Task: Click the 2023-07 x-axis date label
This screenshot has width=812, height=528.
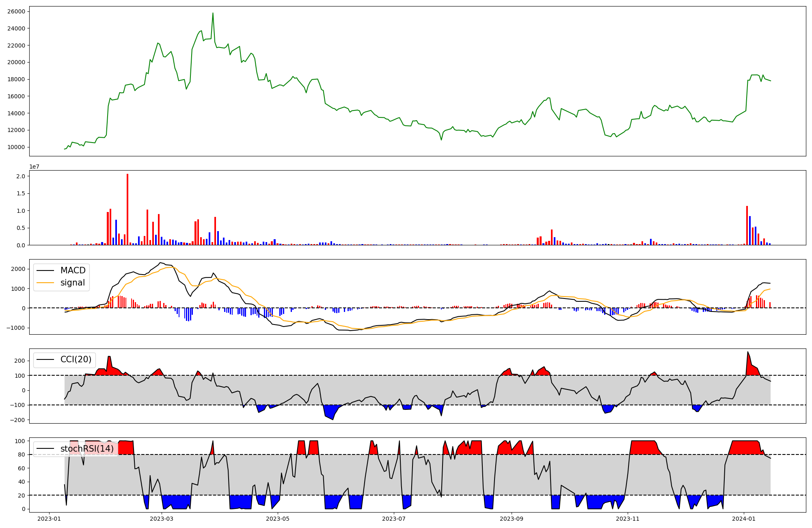Action: 394,519
